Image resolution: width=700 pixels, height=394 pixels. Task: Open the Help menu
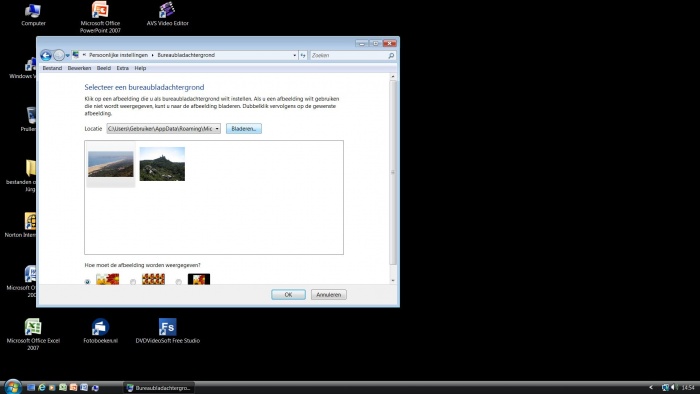[x=140, y=68]
